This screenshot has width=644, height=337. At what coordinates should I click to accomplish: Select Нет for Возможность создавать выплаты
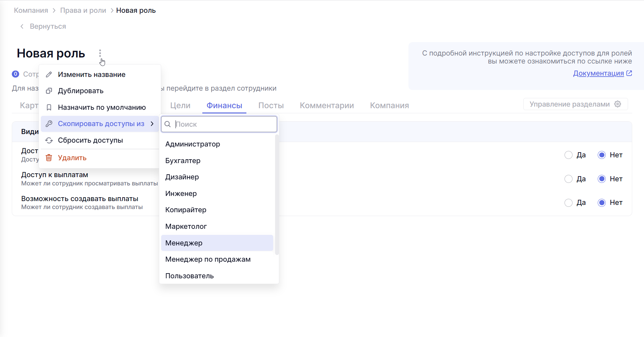[602, 203]
